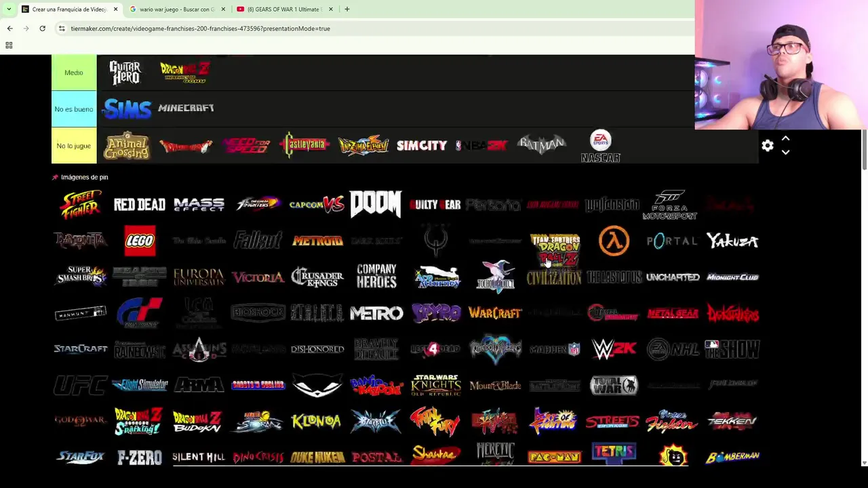
Task: Open tier row settings gear
Action: pos(768,146)
